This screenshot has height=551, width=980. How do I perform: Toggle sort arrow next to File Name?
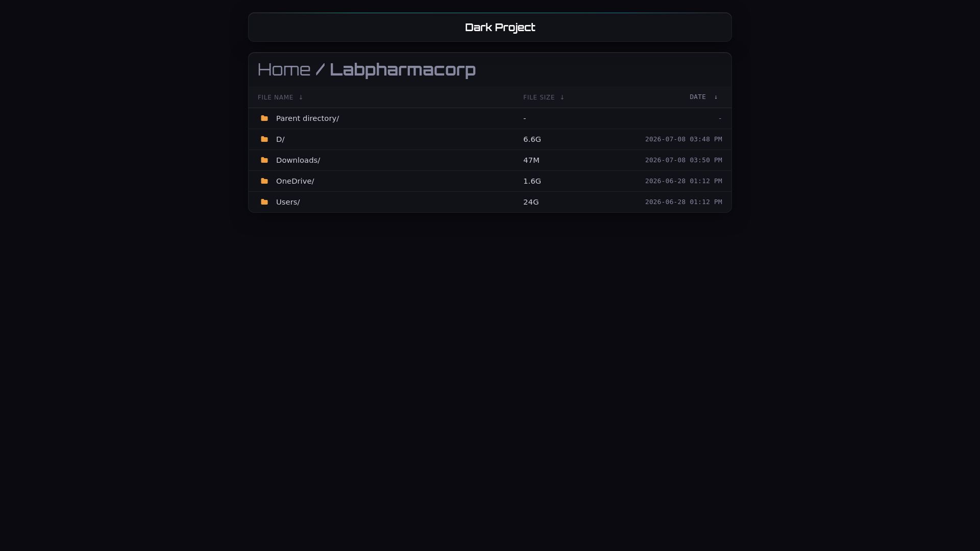[301, 97]
